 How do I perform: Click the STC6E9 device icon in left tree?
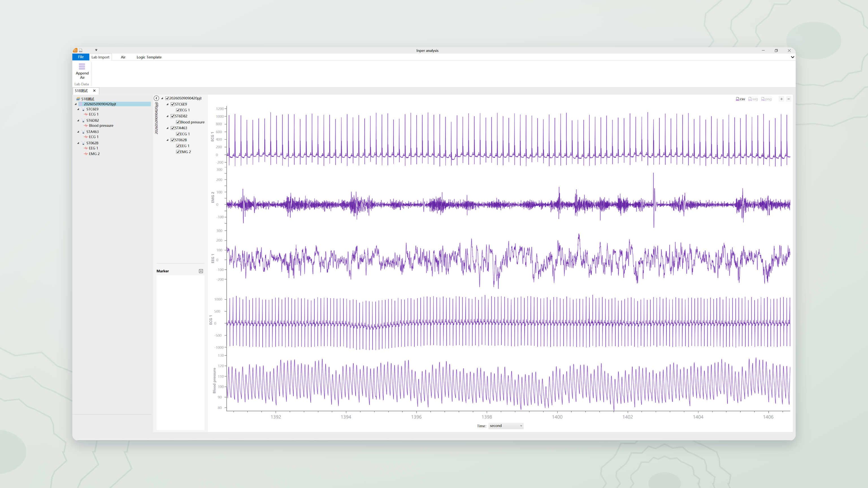[83, 109]
